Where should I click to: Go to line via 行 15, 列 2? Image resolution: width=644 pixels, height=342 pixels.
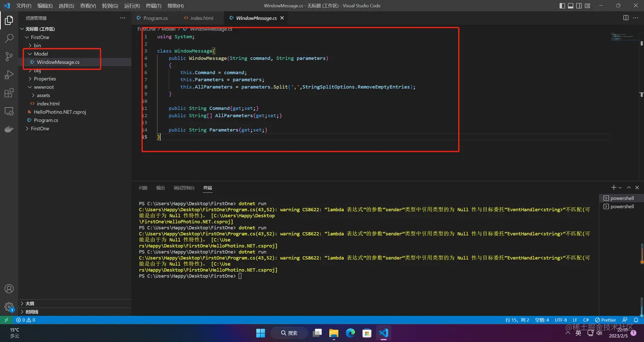[517, 320]
